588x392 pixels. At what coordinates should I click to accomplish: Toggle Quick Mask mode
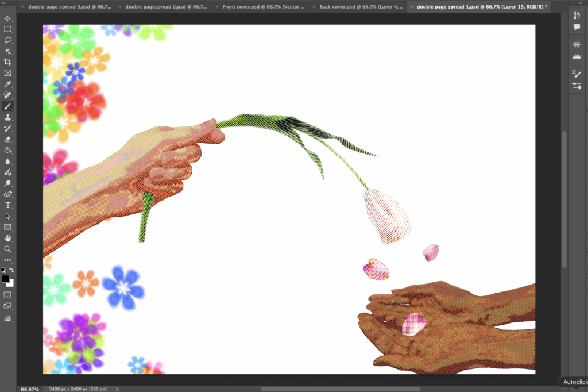tap(8, 294)
